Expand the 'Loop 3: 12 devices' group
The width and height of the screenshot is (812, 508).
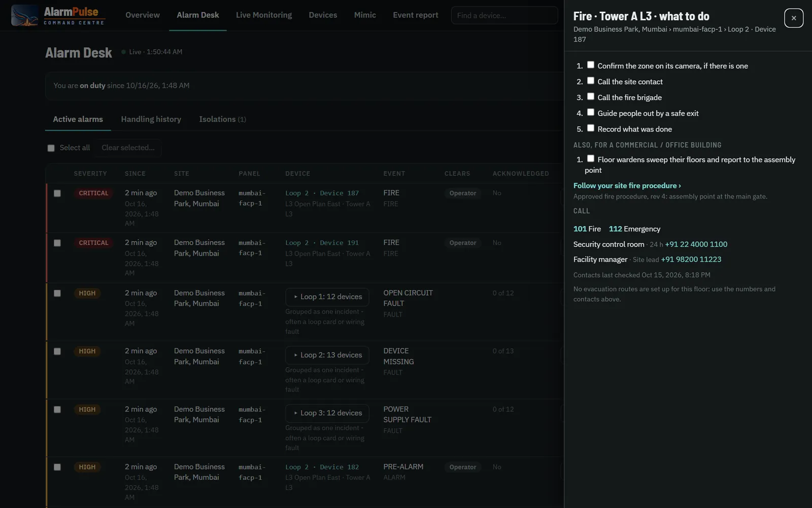(327, 413)
